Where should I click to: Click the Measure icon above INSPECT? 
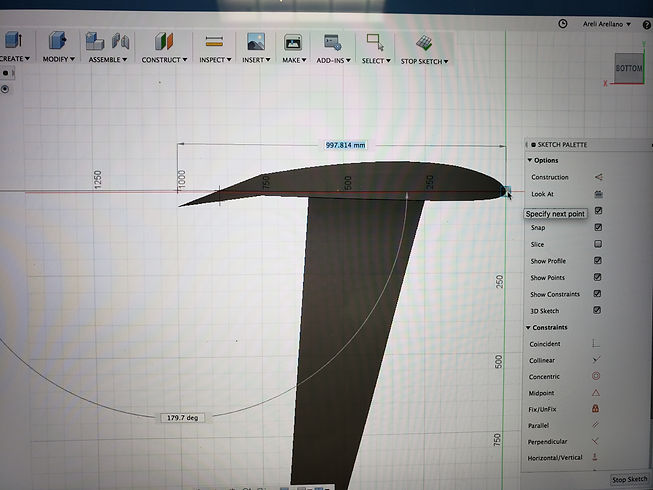coord(214,42)
